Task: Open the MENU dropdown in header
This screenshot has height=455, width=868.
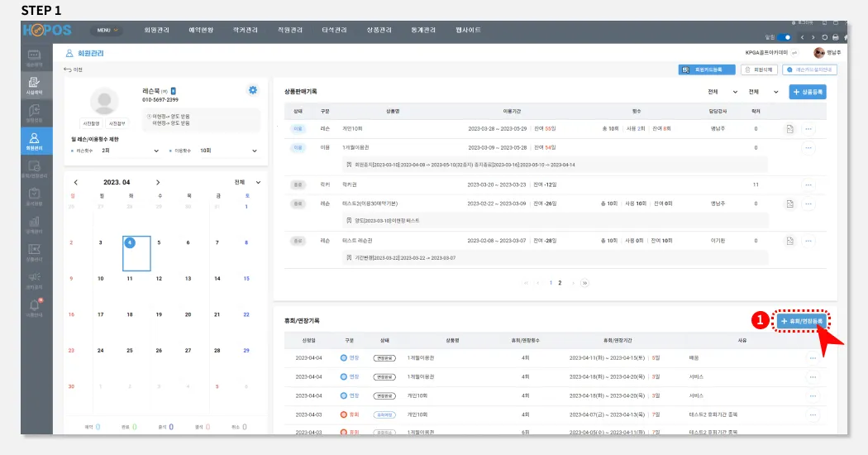Action: (x=107, y=31)
